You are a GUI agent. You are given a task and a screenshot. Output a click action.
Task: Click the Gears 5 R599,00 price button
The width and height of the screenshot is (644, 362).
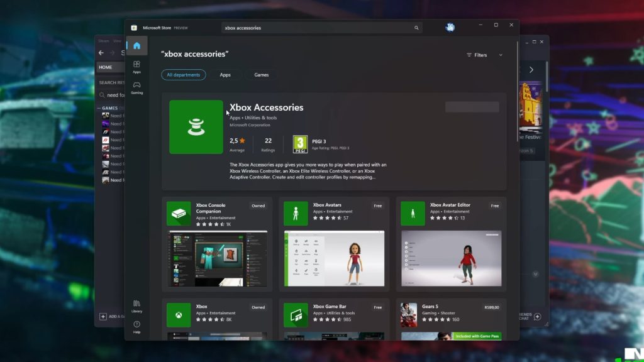point(492,307)
